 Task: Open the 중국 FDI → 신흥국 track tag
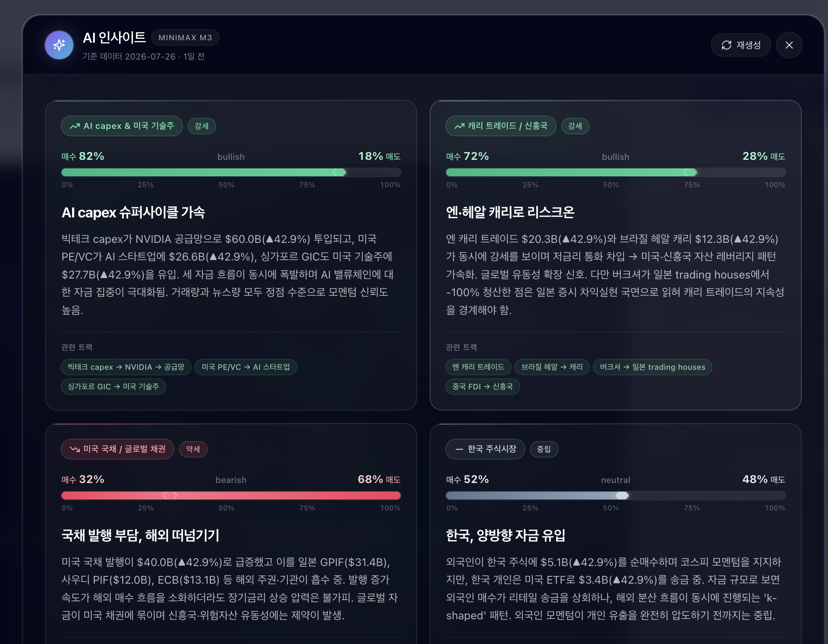tap(483, 387)
